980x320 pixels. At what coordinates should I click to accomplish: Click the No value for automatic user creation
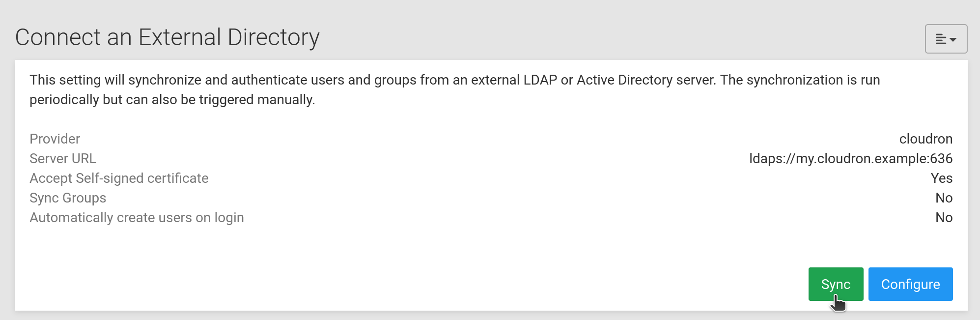point(944,218)
